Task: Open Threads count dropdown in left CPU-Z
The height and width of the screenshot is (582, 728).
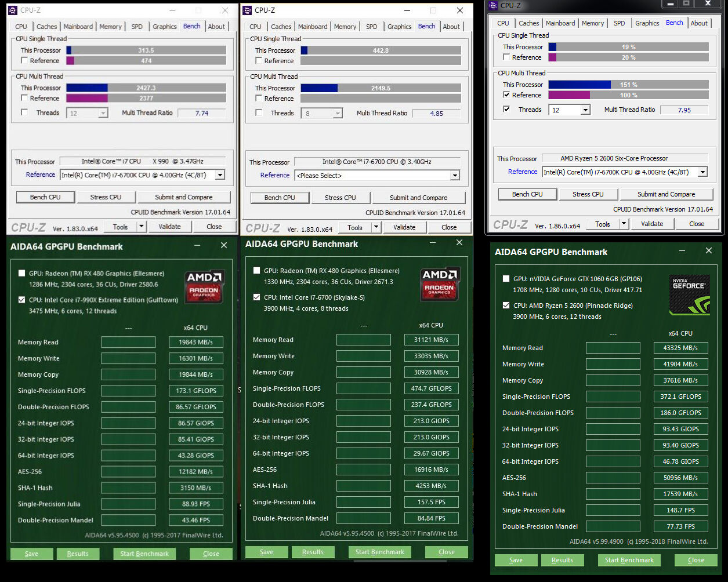Action: (103, 113)
